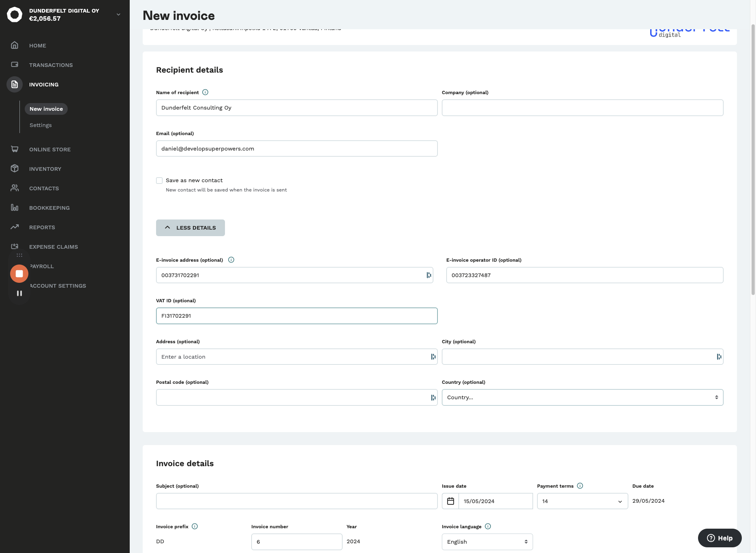The height and width of the screenshot is (553, 756).
Task: Click the Home icon in sidebar
Action: (x=15, y=45)
